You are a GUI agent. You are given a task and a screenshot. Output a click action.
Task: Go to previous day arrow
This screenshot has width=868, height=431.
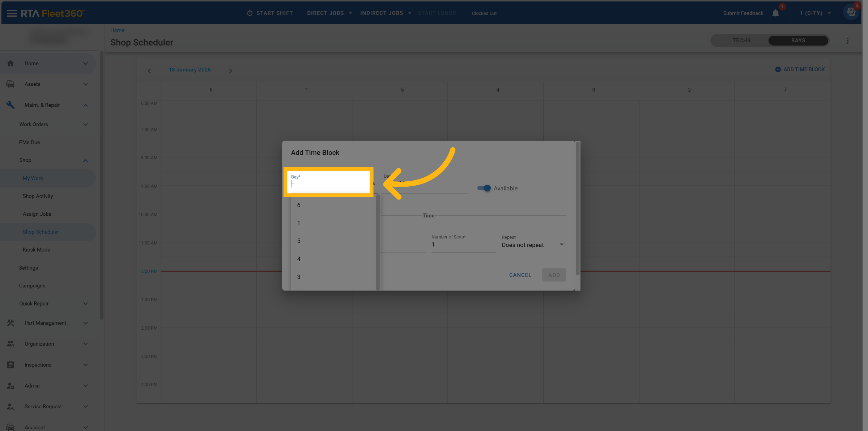click(x=149, y=71)
